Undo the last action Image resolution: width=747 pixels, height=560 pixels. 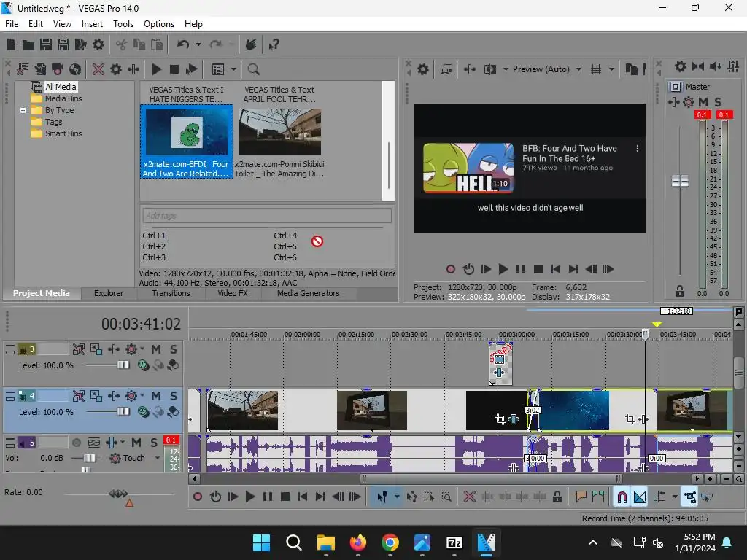point(183,44)
